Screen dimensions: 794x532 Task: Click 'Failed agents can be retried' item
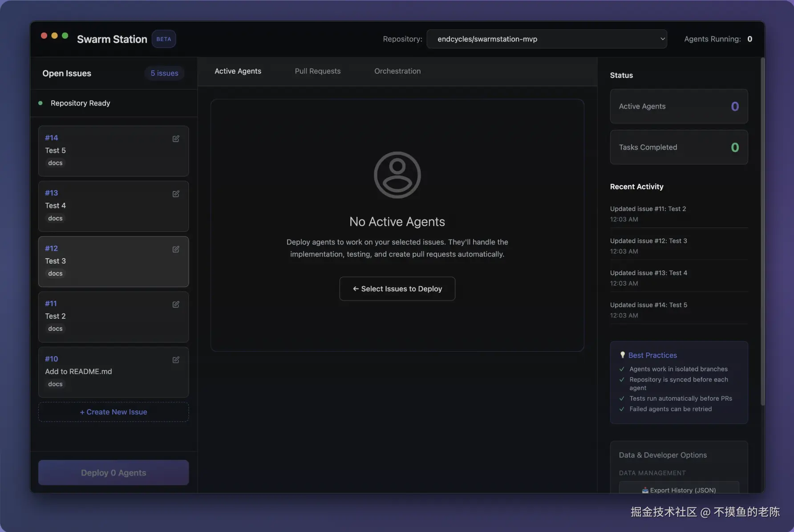(x=670, y=409)
